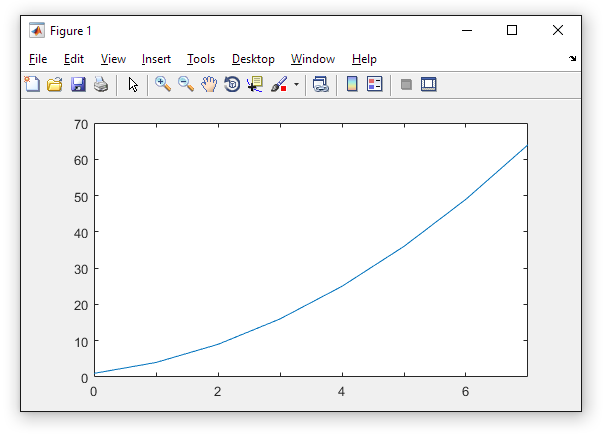
Task: Insert a colorbar from toolbar
Action: click(352, 84)
